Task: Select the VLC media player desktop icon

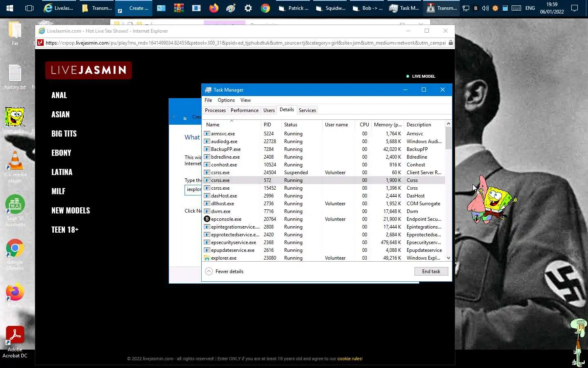Action: pyautogui.click(x=15, y=167)
